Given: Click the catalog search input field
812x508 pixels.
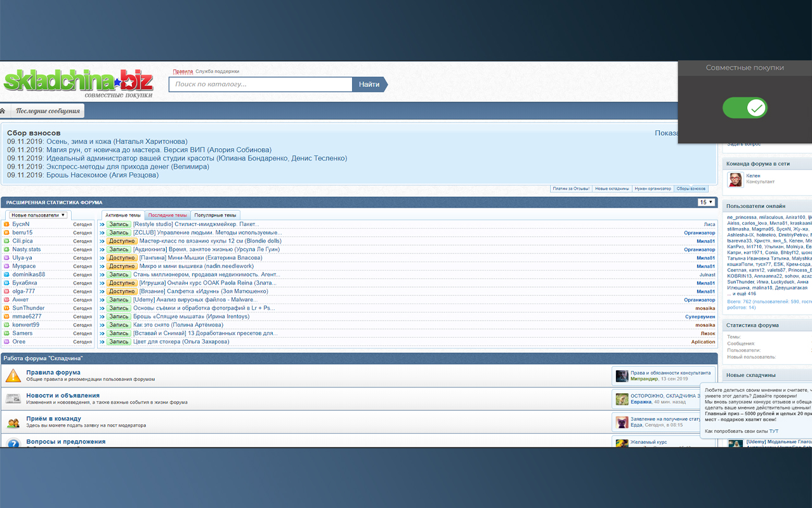Looking at the screenshot, I should 260,84.
